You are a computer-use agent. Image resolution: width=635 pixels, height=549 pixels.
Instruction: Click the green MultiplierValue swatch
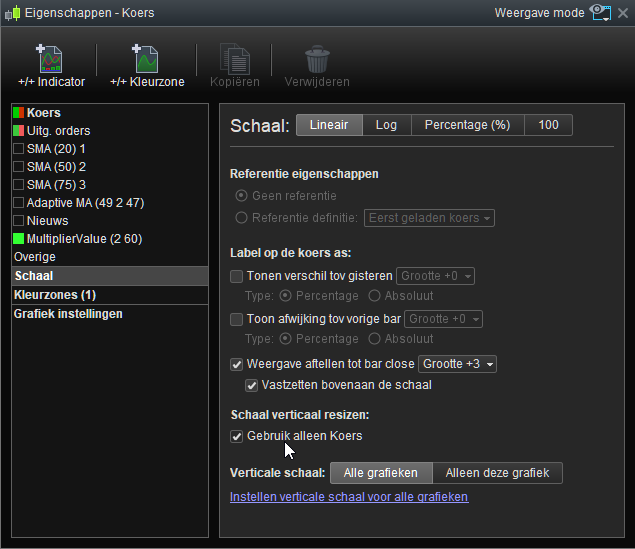(19, 239)
